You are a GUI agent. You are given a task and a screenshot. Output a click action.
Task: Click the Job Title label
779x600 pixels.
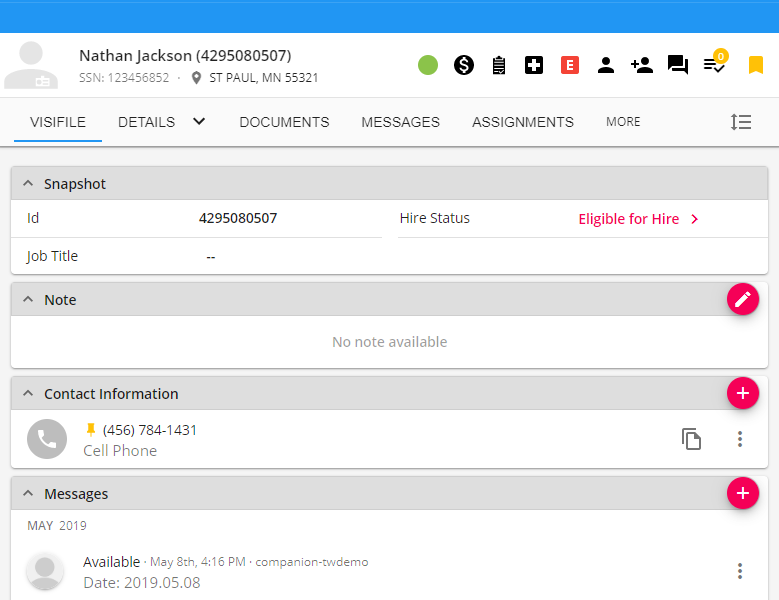52,256
